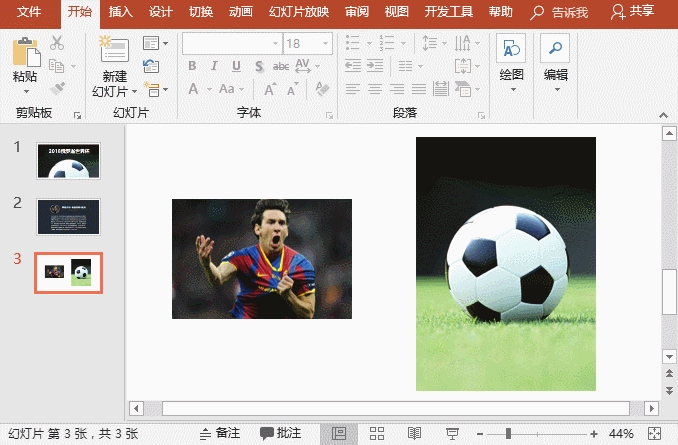Toggle the Comments (批注) pane
This screenshot has height=445, width=678.
[280, 433]
